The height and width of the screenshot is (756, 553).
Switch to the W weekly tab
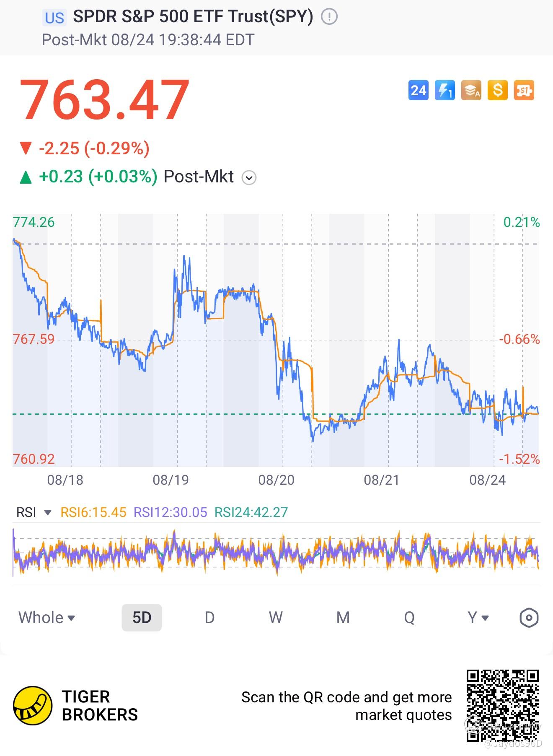click(276, 618)
